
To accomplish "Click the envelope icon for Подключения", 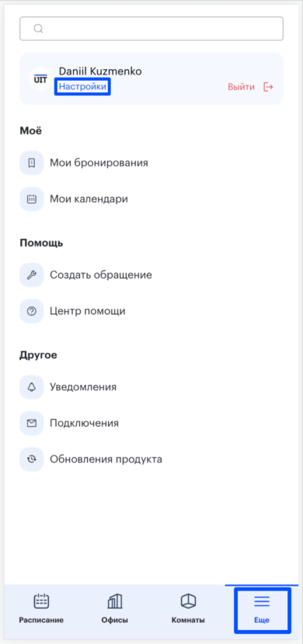I will click(32, 423).
